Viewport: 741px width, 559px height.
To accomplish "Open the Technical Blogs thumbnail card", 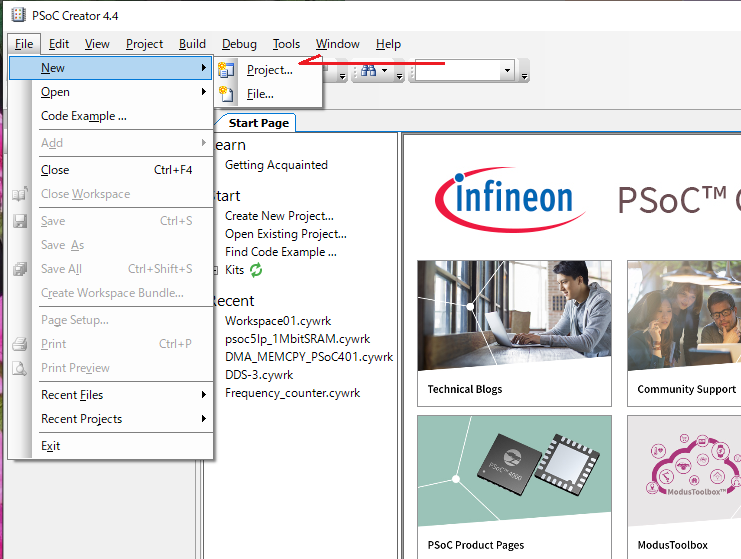I will pyautogui.click(x=514, y=333).
